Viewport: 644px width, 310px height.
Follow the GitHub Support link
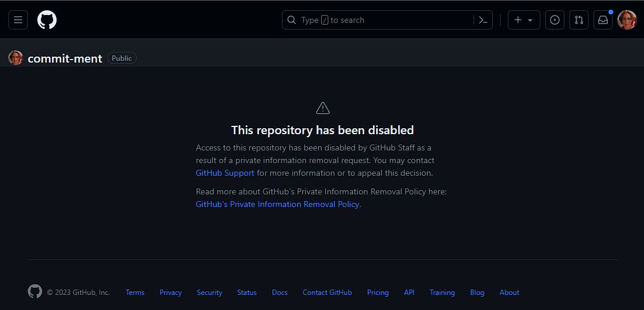point(225,173)
